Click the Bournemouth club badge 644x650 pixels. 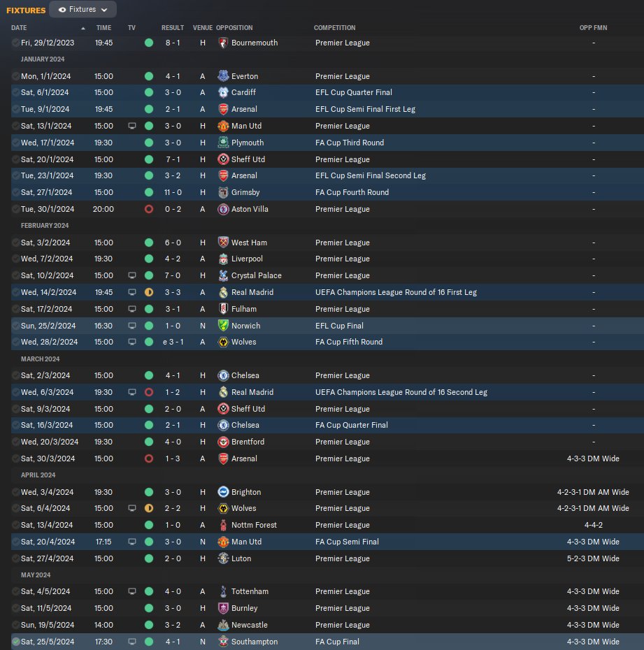click(223, 43)
